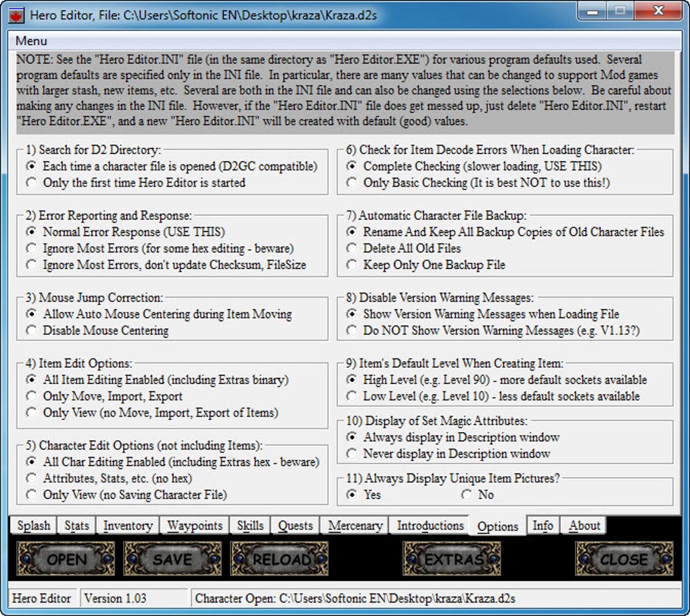Choose Only View (no Move, Import, Export)
690x616 pixels.
[153, 412]
